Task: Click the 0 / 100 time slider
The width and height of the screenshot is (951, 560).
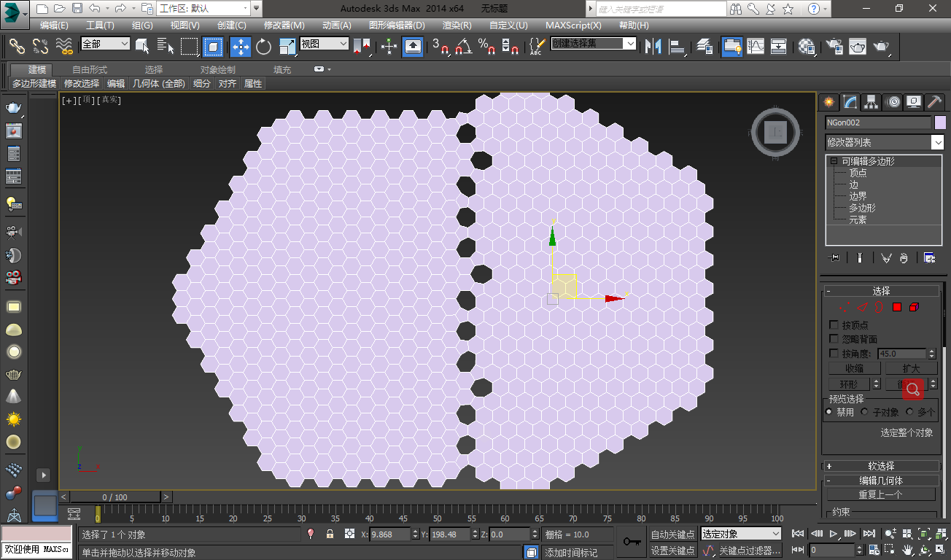Action: (x=114, y=497)
